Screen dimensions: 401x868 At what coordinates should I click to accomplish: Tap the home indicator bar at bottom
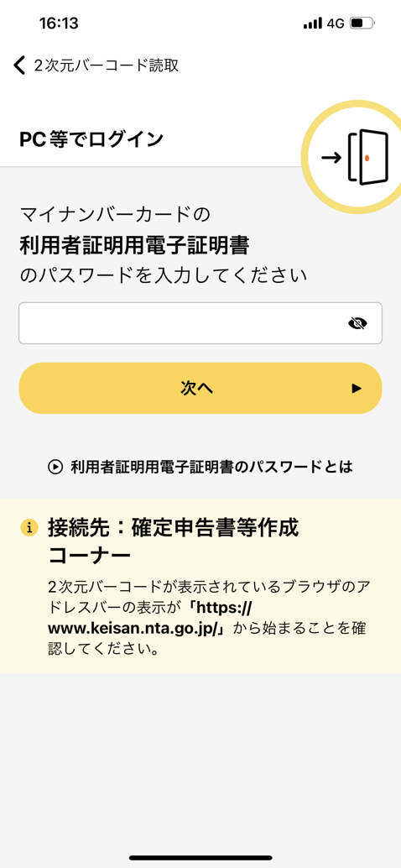(x=200, y=858)
